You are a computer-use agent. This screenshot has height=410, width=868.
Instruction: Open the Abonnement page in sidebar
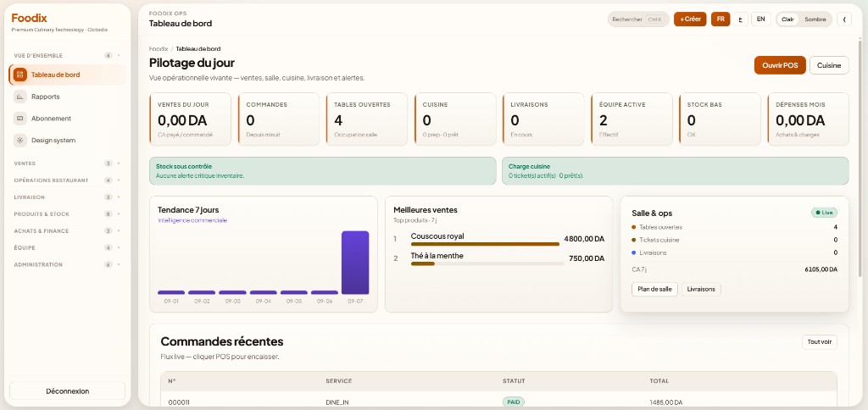pos(68,119)
